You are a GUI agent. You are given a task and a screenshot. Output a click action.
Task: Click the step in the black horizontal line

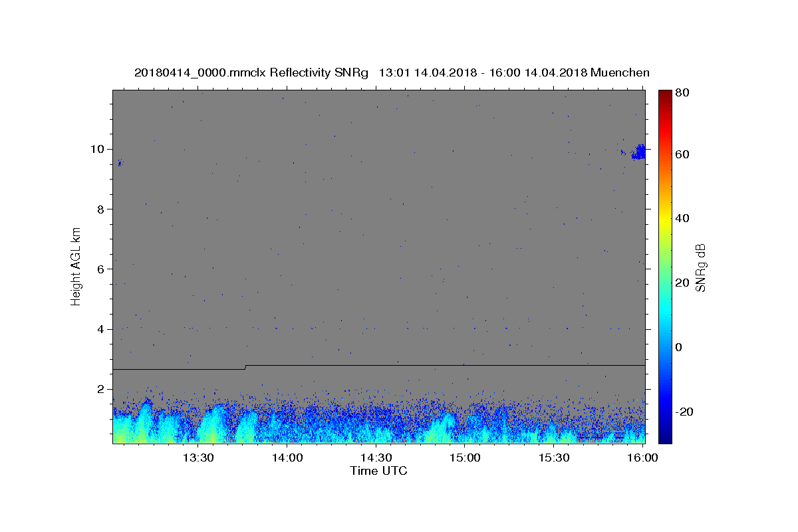click(245, 367)
